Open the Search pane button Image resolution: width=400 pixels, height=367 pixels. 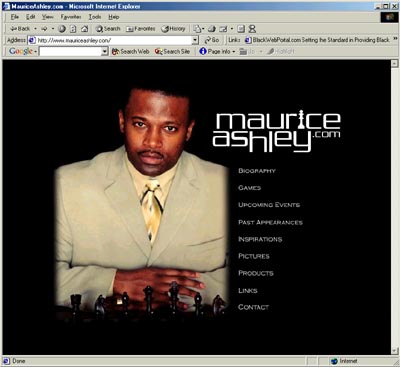108,29
